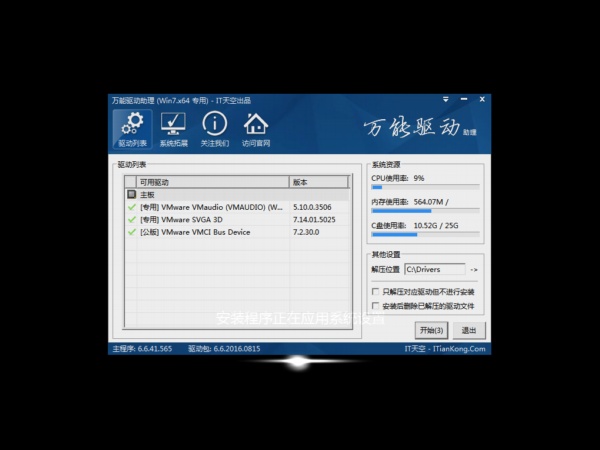Select the VMware VMaudio (VMAUDIO) driver row
Viewport: 600px width, 450px height.
click(237, 207)
